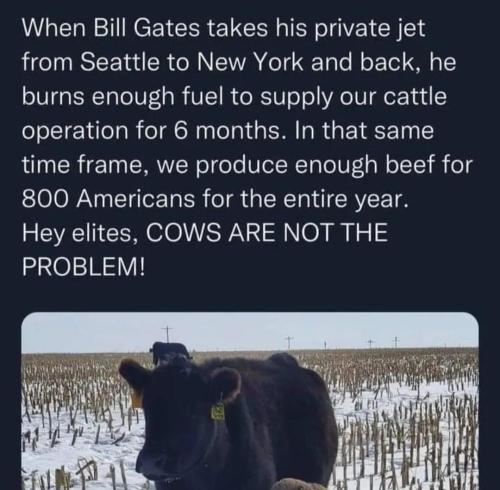This screenshot has height=490, width=500.
Task: Click the word "operation" in the tweet
Action: [75, 132]
